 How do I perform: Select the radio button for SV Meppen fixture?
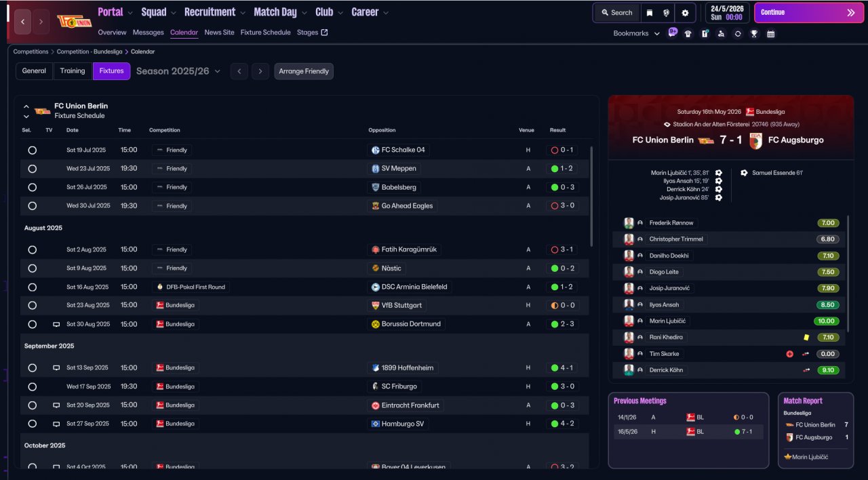point(32,169)
